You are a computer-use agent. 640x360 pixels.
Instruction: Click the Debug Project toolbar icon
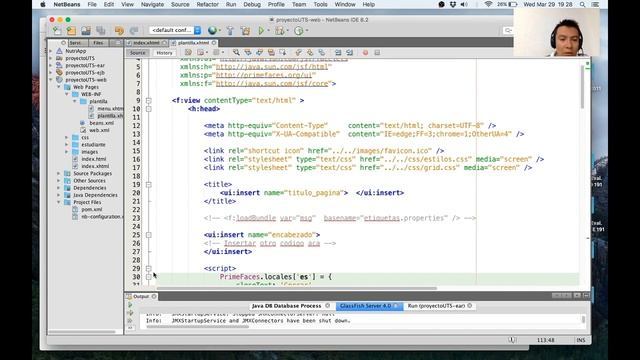[280, 31]
